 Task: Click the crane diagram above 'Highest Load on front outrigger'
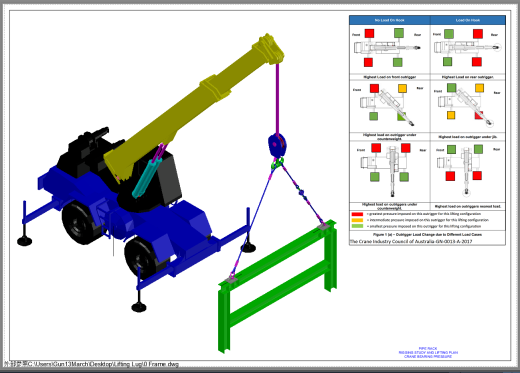pos(387,48)
